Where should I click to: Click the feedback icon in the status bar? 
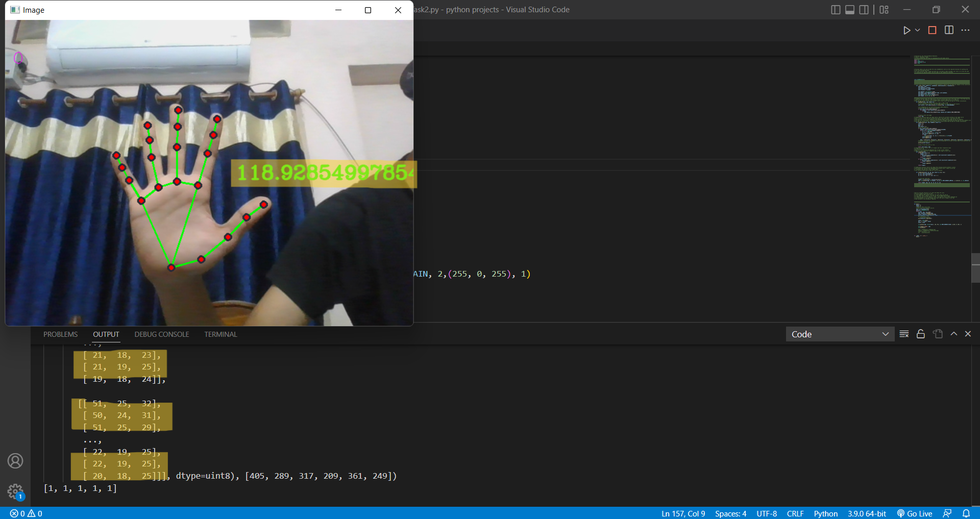tap(947, 513)
